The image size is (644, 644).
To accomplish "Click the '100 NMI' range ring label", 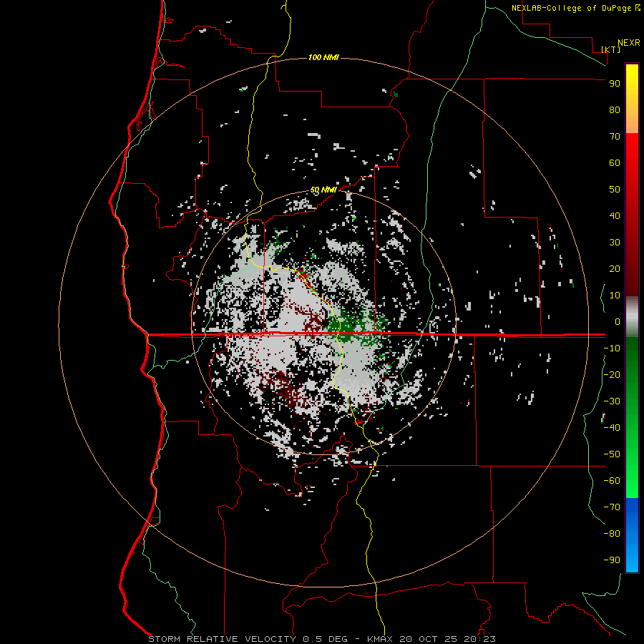I will click(323, 57).
